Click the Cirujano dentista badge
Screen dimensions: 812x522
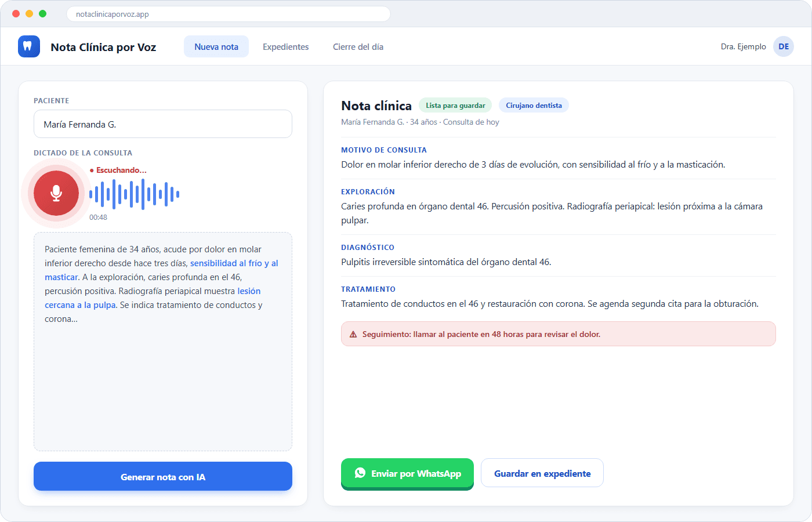[x=534, y=106]
